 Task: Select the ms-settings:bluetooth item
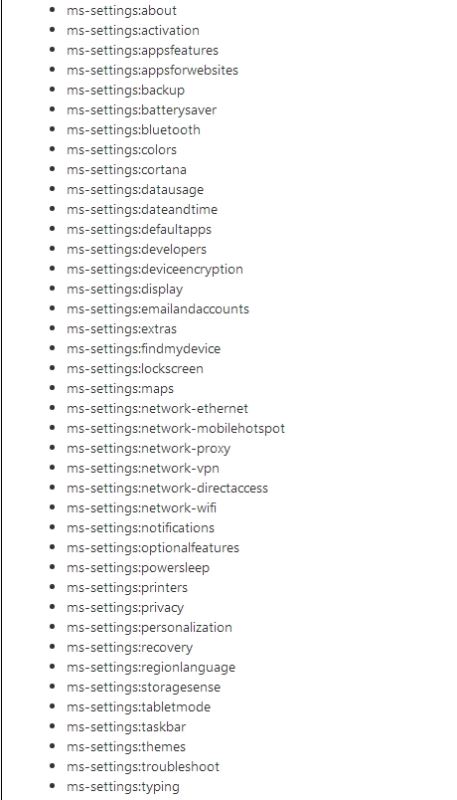tap(133, 130)
